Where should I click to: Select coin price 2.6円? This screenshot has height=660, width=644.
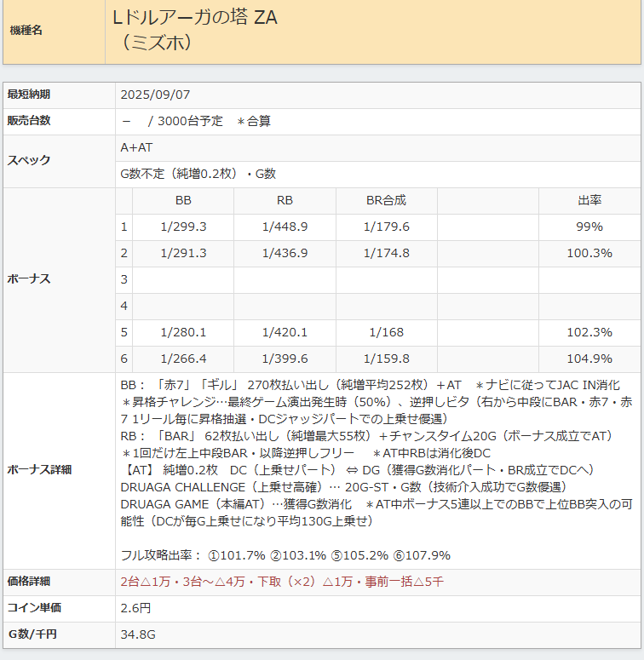click(135, 608)
